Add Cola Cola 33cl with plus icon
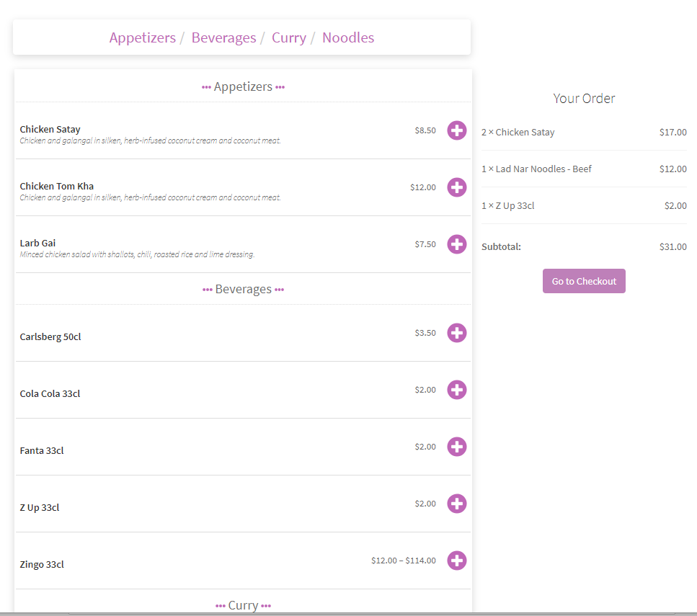 click(456, 390)
